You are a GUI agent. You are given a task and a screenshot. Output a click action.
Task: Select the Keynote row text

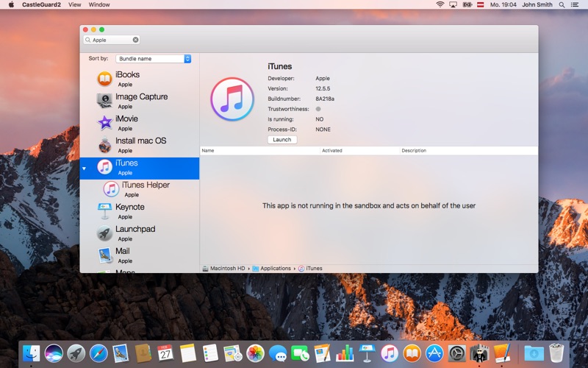(x=130, y=207)
